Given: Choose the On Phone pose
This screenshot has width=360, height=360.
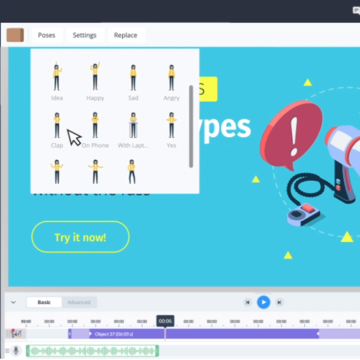Looking at the screenshot, I should (95, 129).
